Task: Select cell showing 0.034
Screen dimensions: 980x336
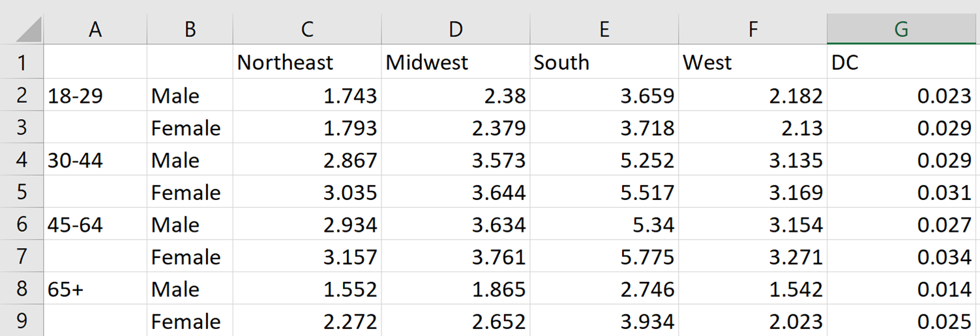Action: tap(902, 257)
